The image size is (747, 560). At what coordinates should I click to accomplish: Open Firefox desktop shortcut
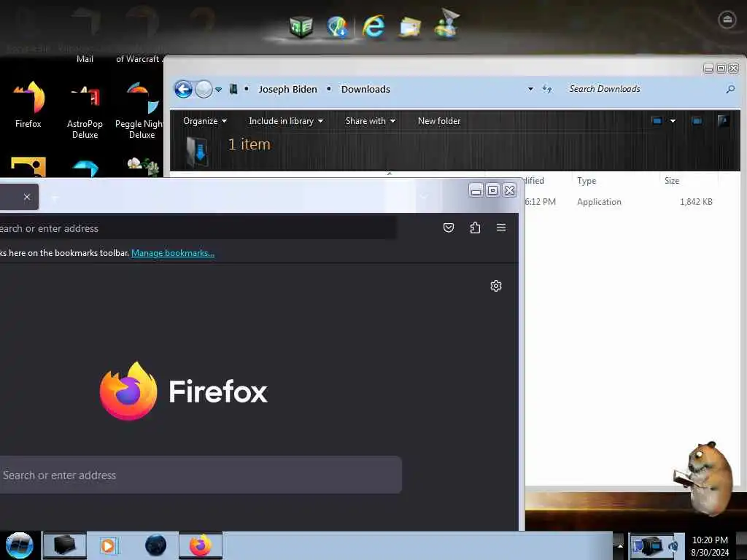tap(28, 105)
